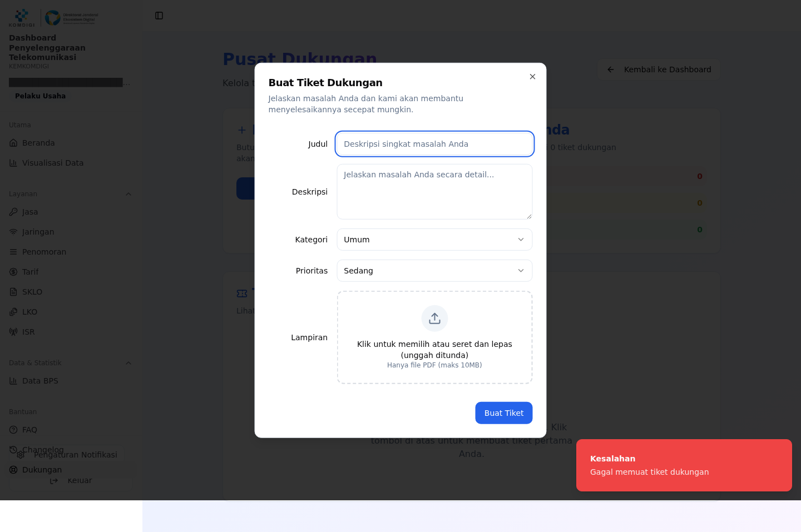This screenshot has height=532, width=801.
Task: Toggle the sidebar panel icon
Action: point(159,16)
